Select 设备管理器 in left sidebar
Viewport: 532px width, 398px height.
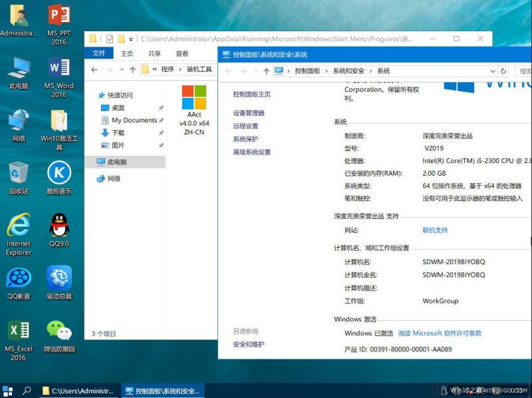point(249,113)
